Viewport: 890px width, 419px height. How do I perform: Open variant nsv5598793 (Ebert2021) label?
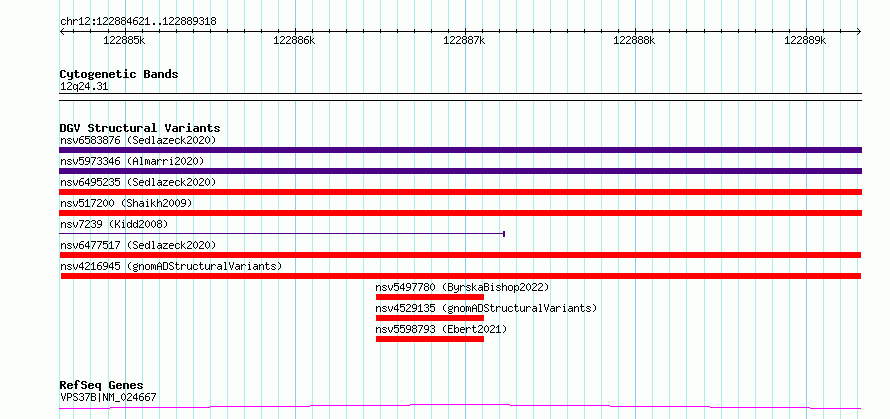pyautogui.click(x=441, y=329)
